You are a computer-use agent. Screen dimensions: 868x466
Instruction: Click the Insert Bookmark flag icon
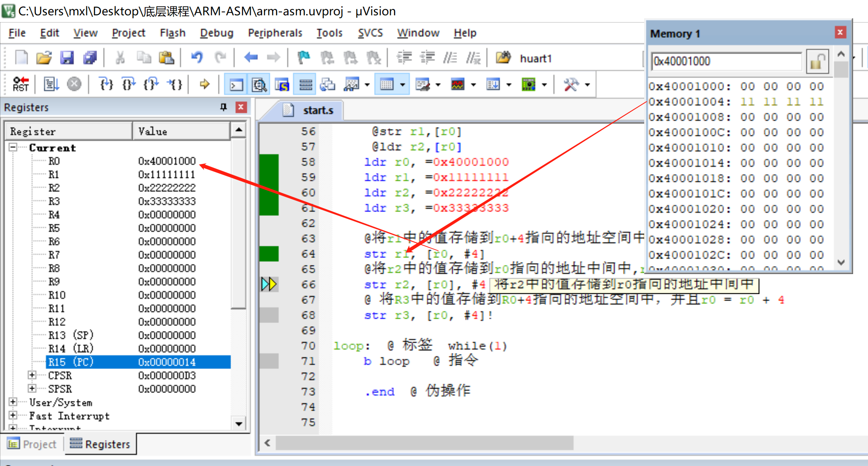point(303,57)
